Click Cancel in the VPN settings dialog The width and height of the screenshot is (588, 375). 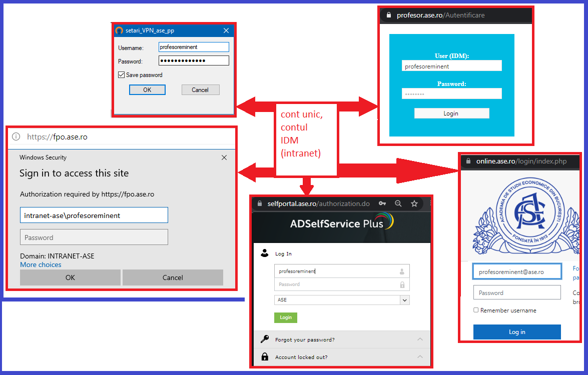[x=200, y=89]
